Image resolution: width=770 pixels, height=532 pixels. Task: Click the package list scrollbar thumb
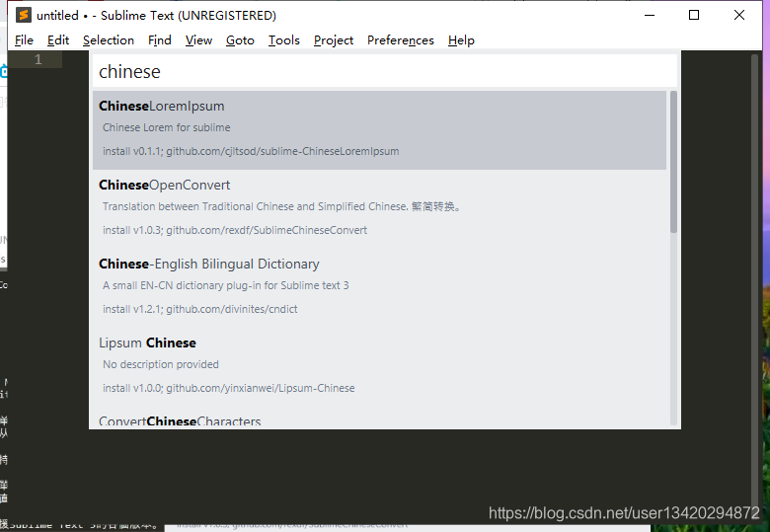[x=673, y=162]
